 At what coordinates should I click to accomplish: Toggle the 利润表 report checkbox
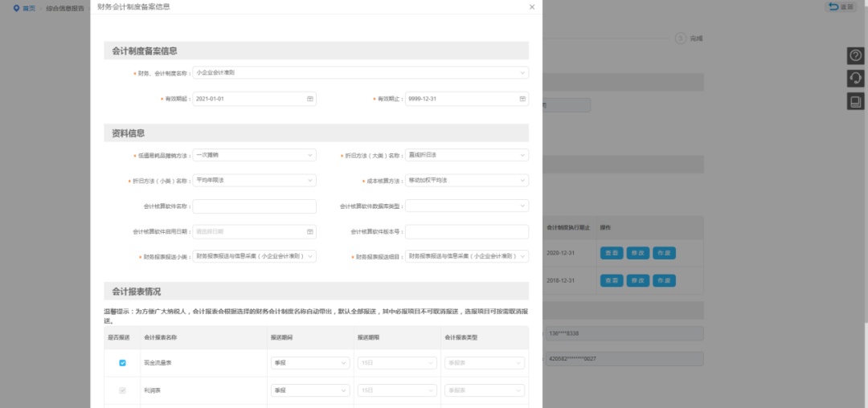coord(122,390)
